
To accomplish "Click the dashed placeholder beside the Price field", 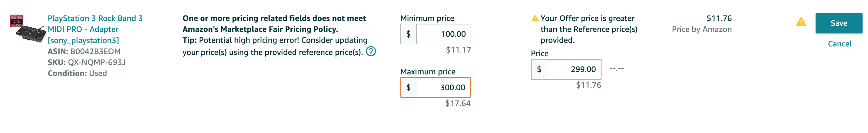I will click(x=617, y=69).
